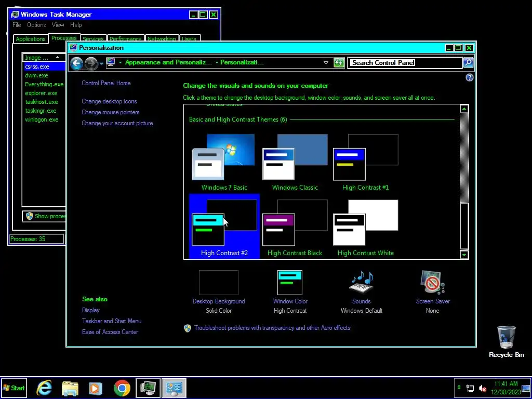
Task: Select csrss.exe process row
Action: click(x=44, y=67)
